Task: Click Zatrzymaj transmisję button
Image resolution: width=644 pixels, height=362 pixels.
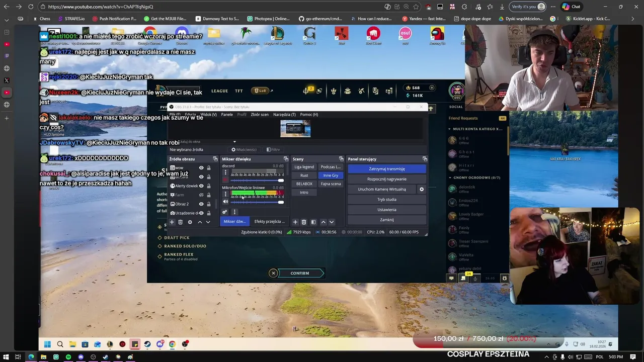Action: pos(386,169)
